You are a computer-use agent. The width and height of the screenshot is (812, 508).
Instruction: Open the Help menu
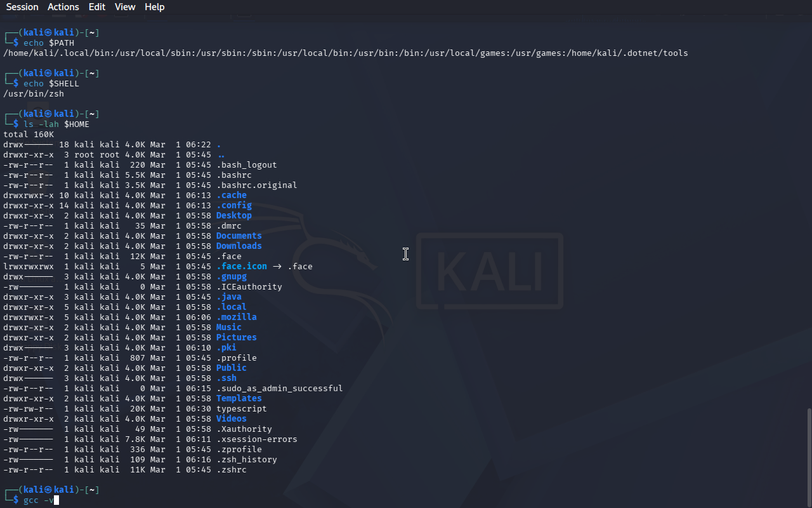[x=154, y=7]
